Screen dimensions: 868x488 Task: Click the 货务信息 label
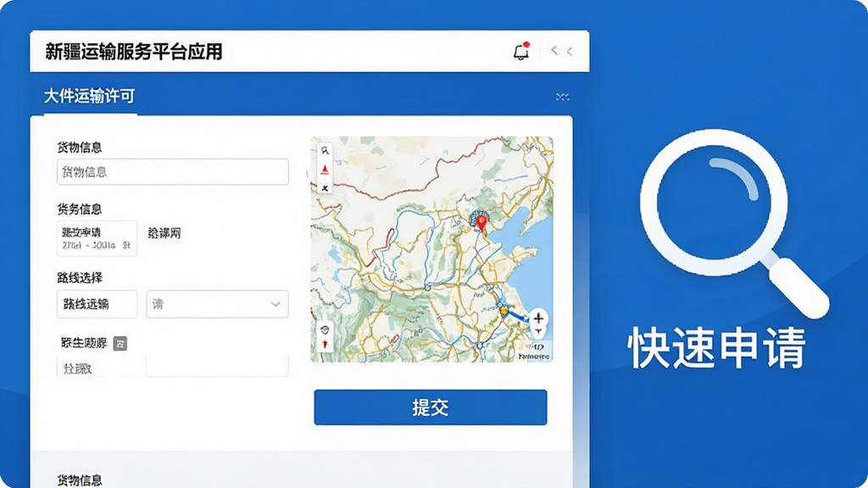80,209
